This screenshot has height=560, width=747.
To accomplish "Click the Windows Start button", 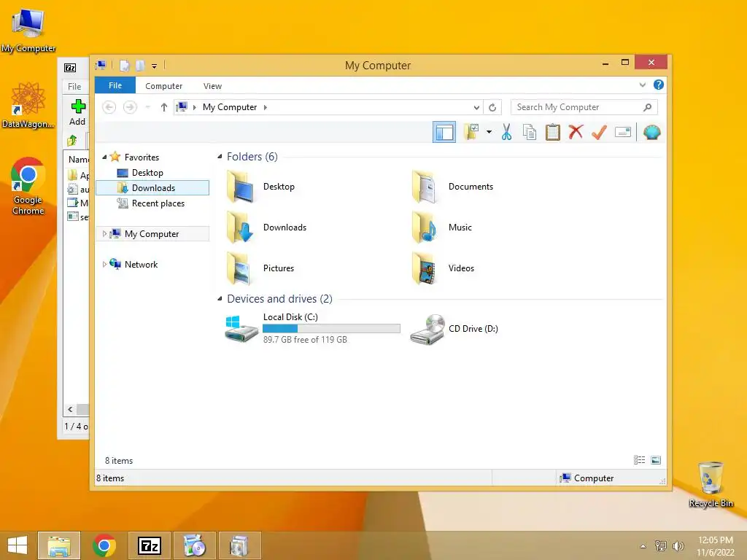I will coord(18,545).
